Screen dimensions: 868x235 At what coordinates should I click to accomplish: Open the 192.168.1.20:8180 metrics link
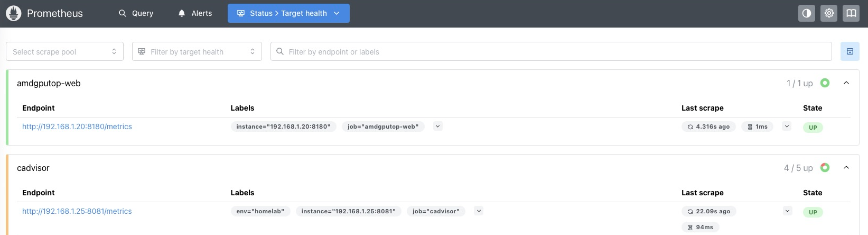[x=77, y=126]
